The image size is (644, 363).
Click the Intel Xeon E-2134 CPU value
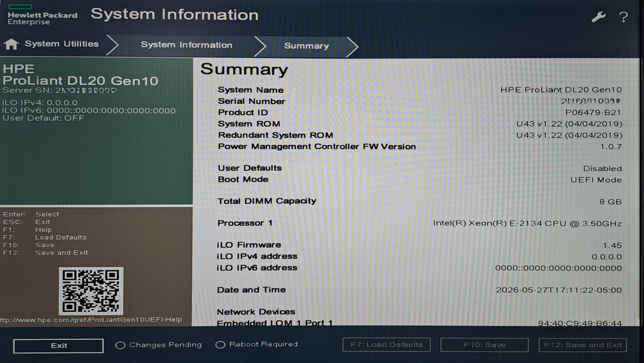(527, 224)
